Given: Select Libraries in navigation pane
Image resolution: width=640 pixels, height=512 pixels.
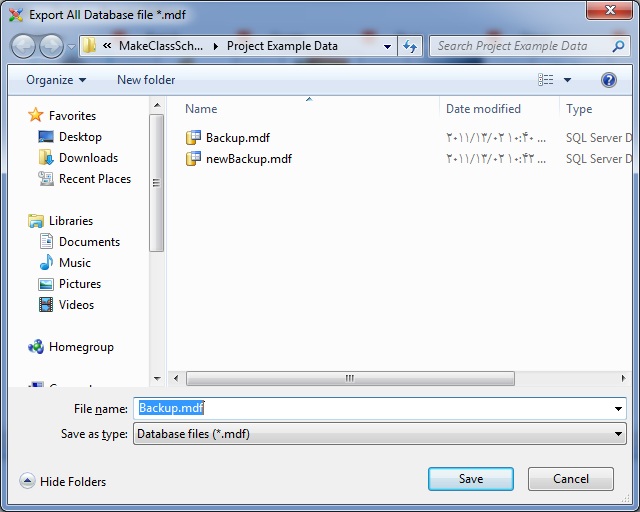Looking at the screenshot, I should click(x=71, y=221).
